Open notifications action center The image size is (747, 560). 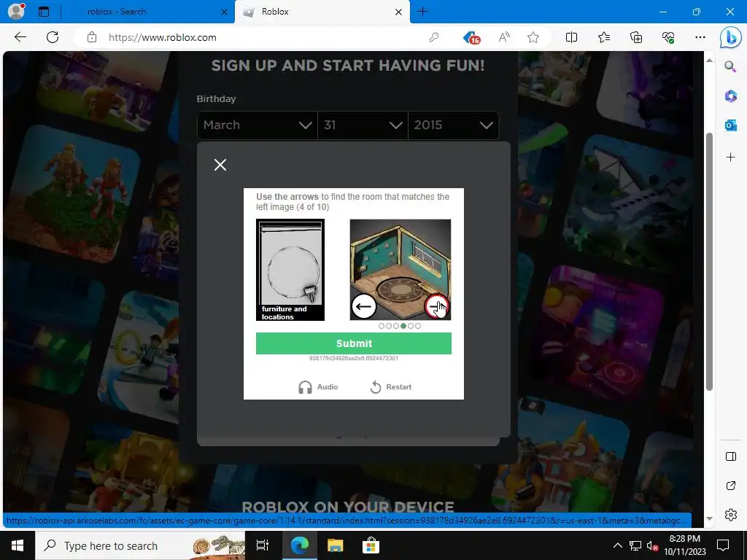coord(723,545)
